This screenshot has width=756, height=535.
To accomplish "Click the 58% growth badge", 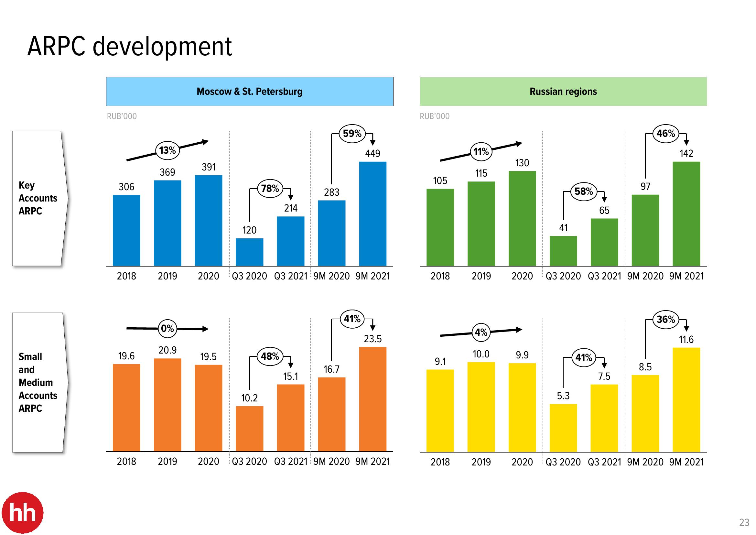I will point(583,191).
